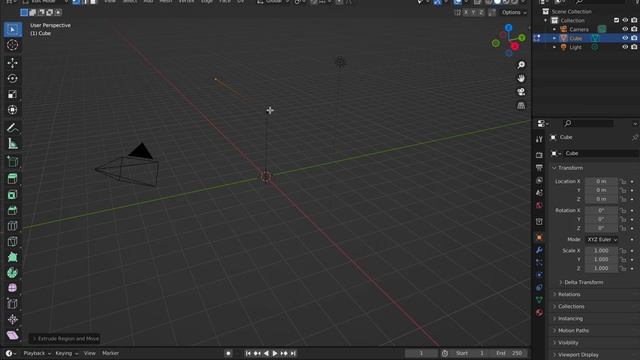640x360 pixels.
Task: Select the Poly Build tool
Action: (x=13, y=257)
